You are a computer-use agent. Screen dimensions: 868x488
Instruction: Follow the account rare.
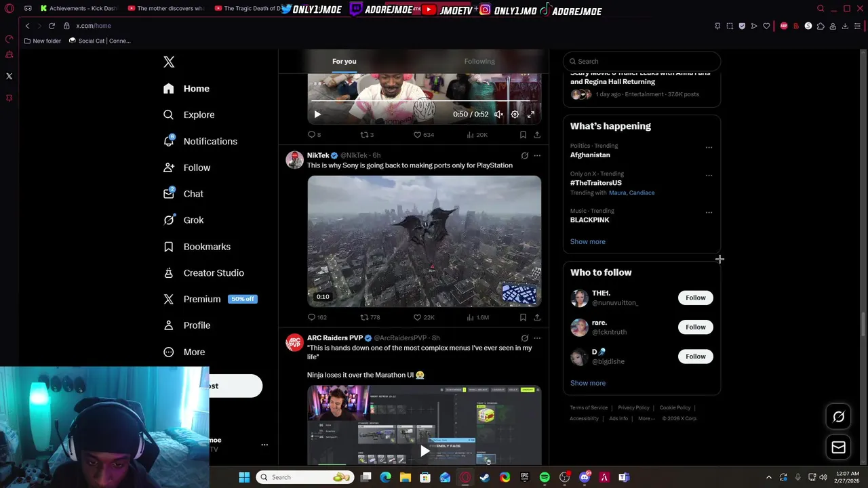[695, 327]
